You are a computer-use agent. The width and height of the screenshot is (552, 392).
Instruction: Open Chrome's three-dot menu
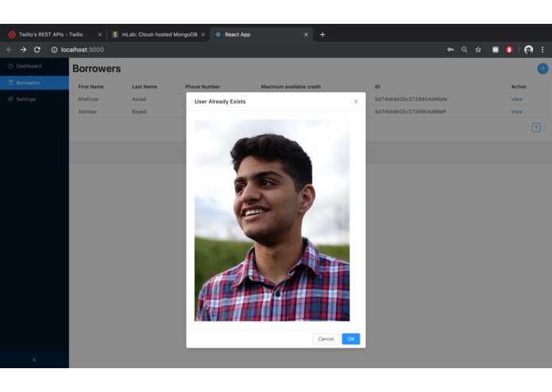[542, 49]
